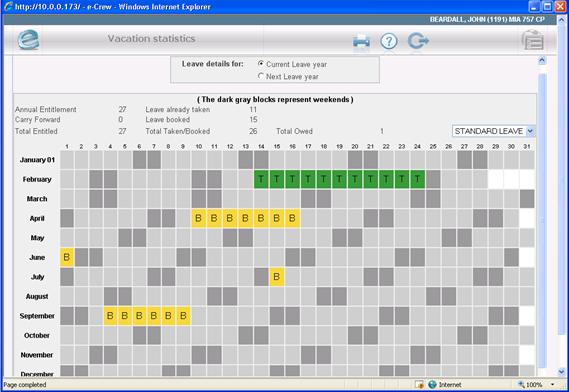Click the booked leave cell on April 16

click(292, 218)
